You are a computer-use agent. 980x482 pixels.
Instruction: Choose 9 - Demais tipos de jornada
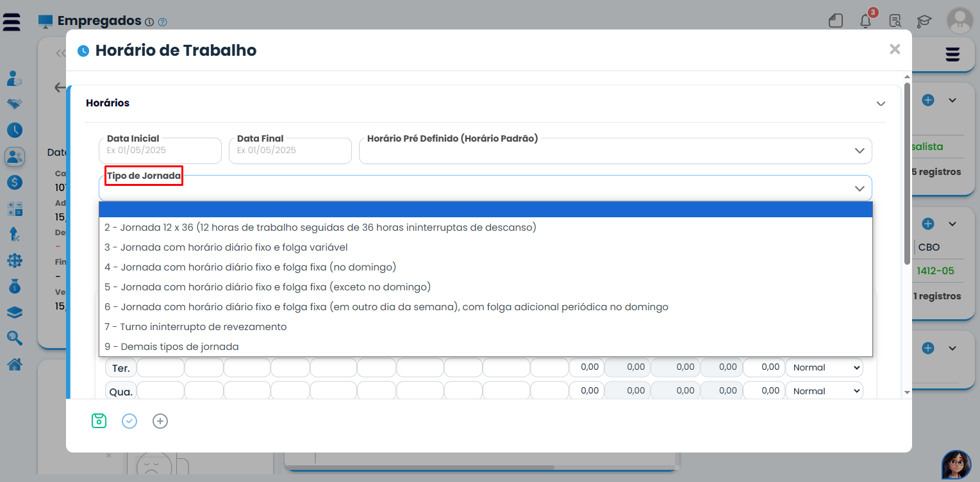coord(486,346)
